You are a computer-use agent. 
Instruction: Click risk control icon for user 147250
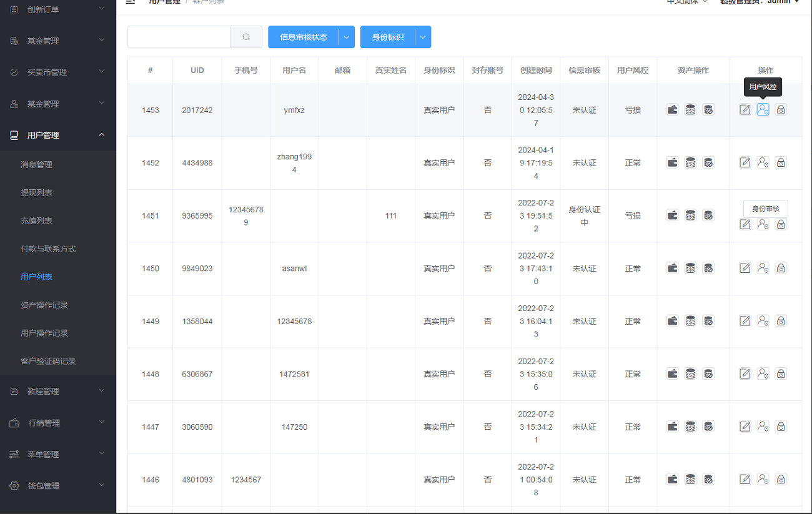click(763, 427)
